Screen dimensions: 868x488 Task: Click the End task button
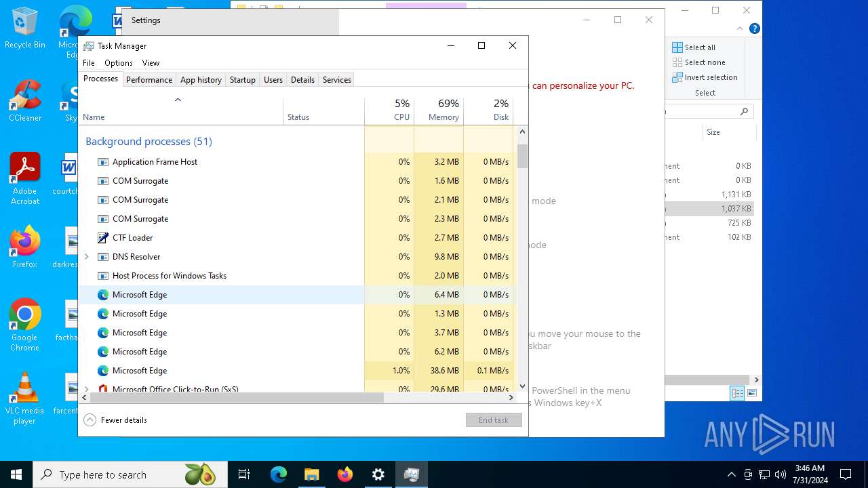494,420
